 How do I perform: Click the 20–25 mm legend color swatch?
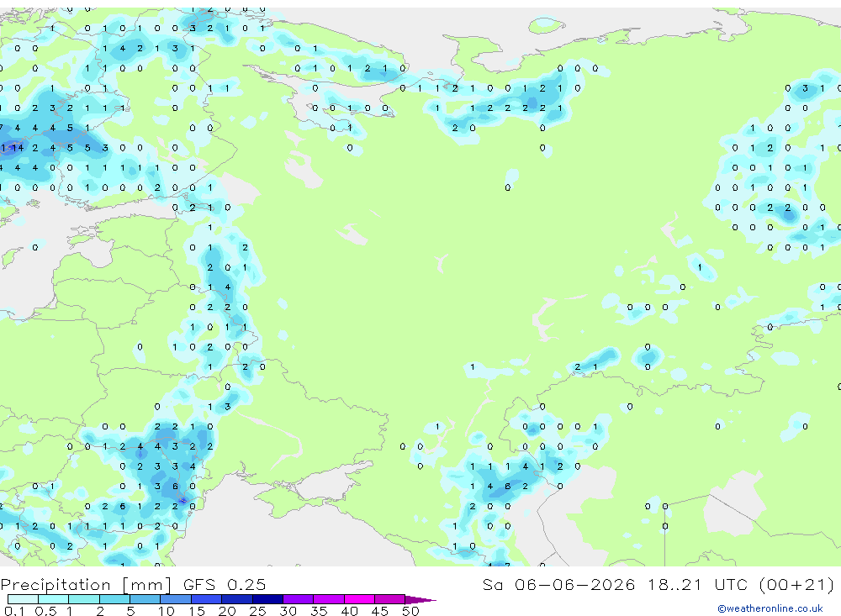(x=237, y=599)
